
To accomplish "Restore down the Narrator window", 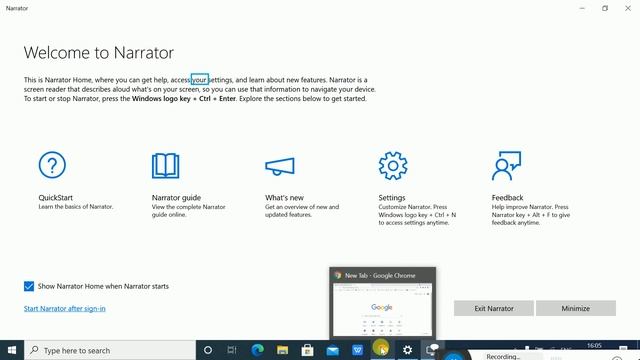I will click(605, 8).
